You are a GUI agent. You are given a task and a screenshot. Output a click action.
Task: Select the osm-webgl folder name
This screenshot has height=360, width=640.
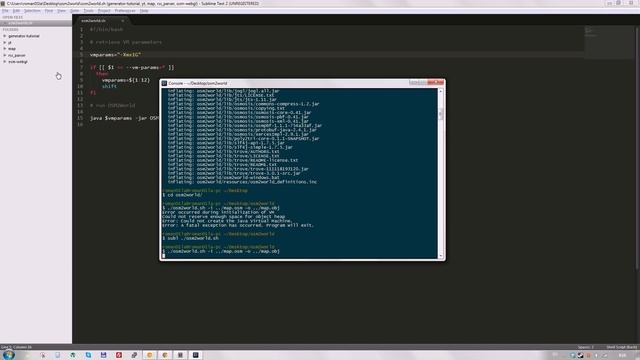[x=18, y=62]
